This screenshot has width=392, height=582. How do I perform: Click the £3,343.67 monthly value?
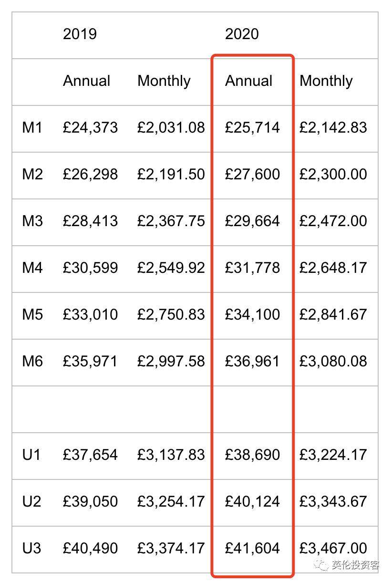[x=333, y=501]
